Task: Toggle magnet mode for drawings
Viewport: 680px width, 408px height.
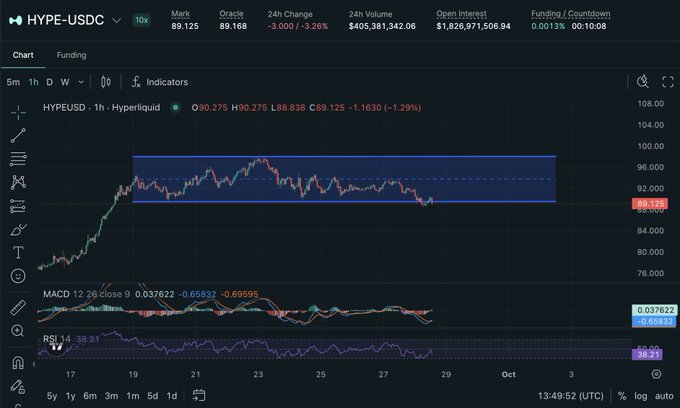Action: (18, 362)
